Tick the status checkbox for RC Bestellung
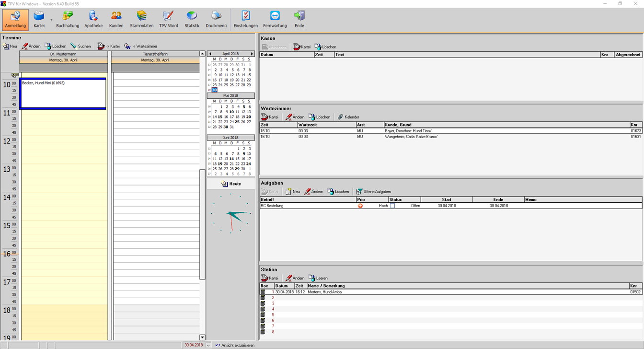The image size is (644, 349). click(x=392, y=206)
